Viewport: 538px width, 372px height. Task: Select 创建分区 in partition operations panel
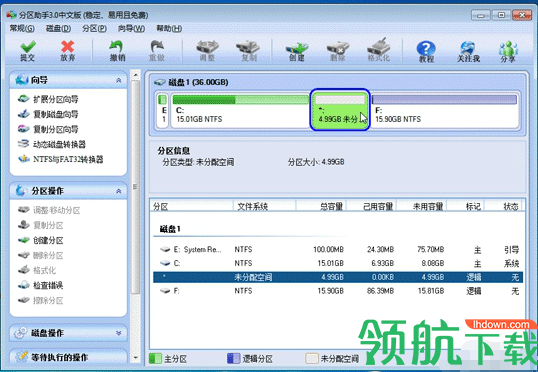pos(40,240)
